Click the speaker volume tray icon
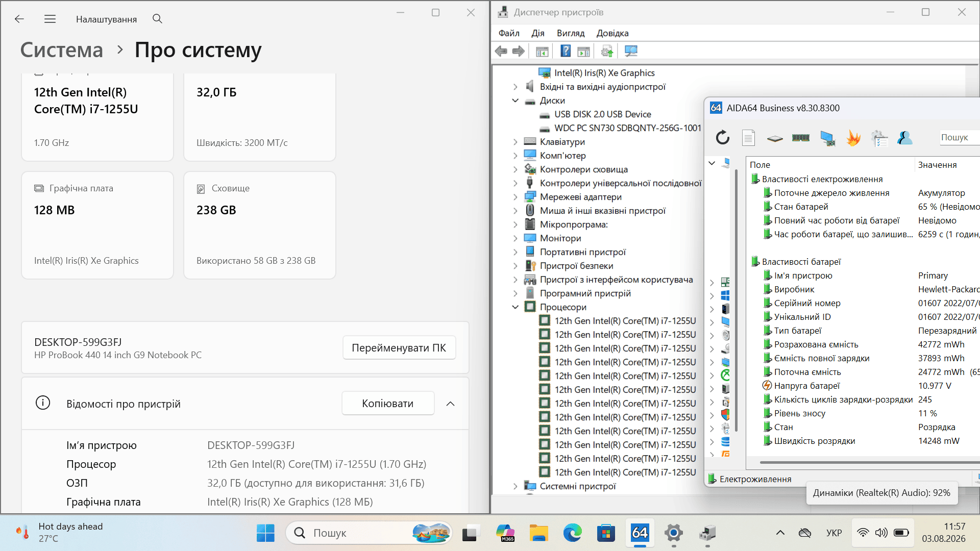This screenshot has height=551, width=980. 881,533
